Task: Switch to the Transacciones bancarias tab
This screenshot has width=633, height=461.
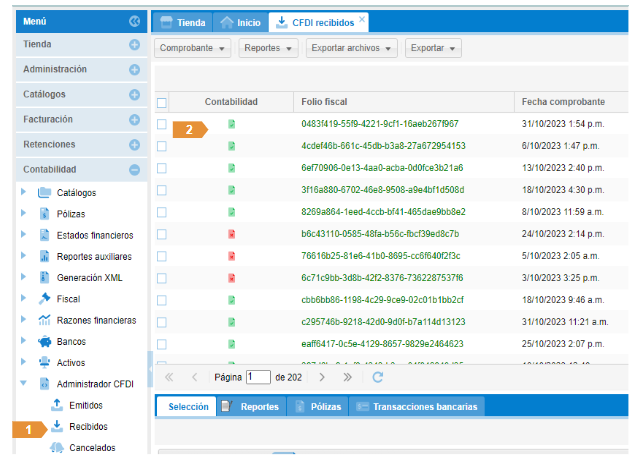Action: (x=421, y=407)
